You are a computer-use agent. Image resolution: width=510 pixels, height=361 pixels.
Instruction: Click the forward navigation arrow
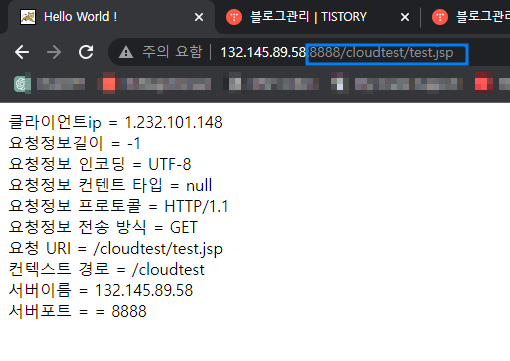54,52
